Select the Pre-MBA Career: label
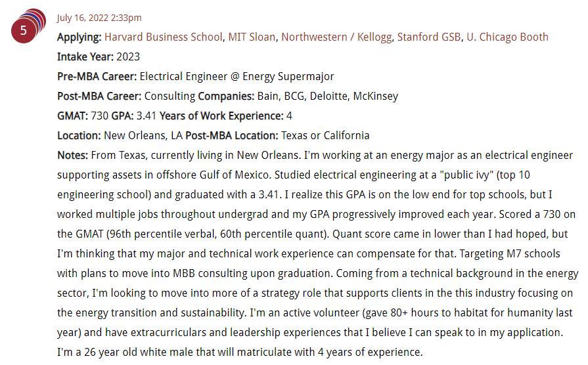 tap(97, 76)
